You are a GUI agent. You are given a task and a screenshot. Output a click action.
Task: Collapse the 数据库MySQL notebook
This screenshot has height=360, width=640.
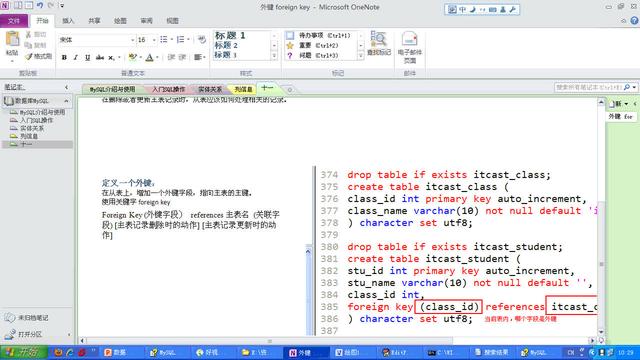(66, 101)
